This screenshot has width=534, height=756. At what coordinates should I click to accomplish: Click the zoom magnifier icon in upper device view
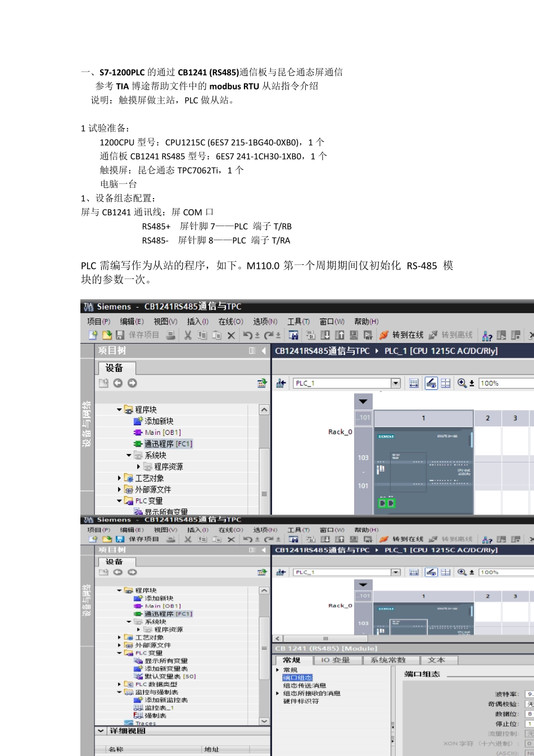(462, 383)
